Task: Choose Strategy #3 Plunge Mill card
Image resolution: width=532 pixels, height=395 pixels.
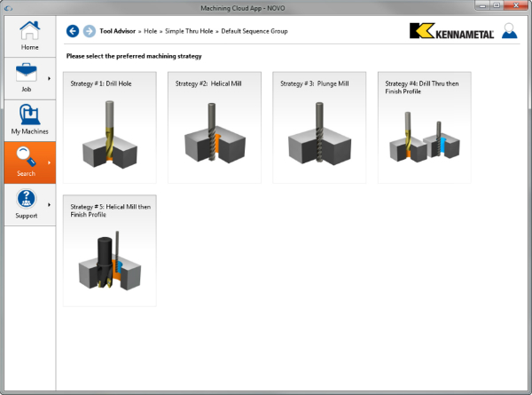Action: pyautogui.click(x=319, y=127)
